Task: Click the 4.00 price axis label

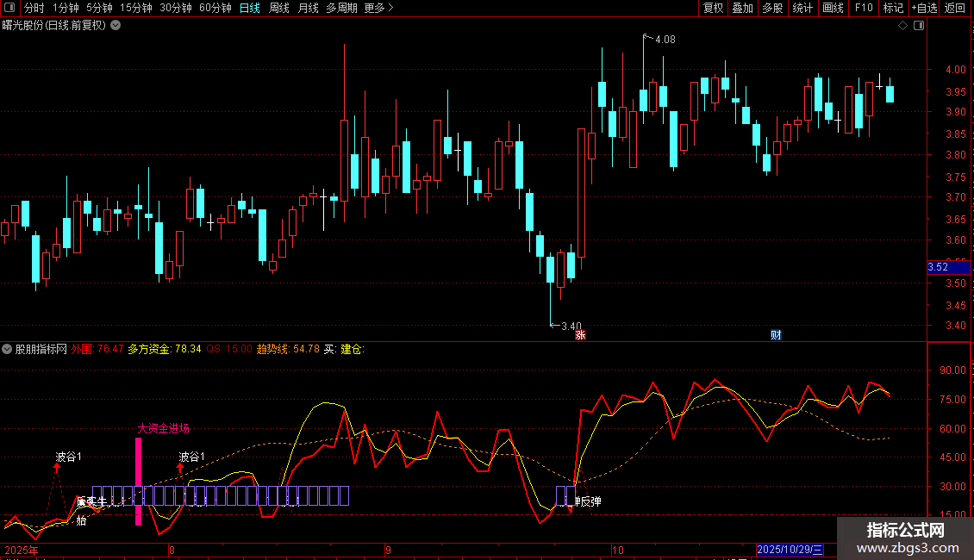Action: tap(955, 70)
